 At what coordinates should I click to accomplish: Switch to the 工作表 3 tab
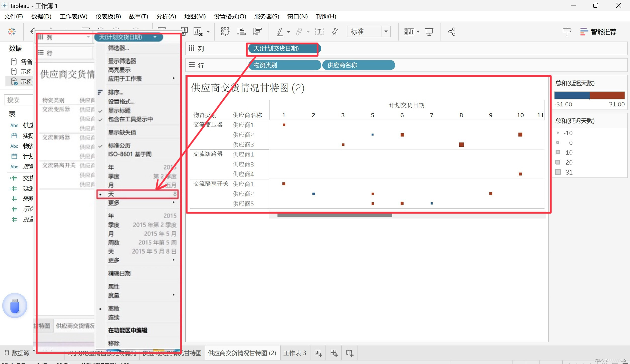[294, 353]
